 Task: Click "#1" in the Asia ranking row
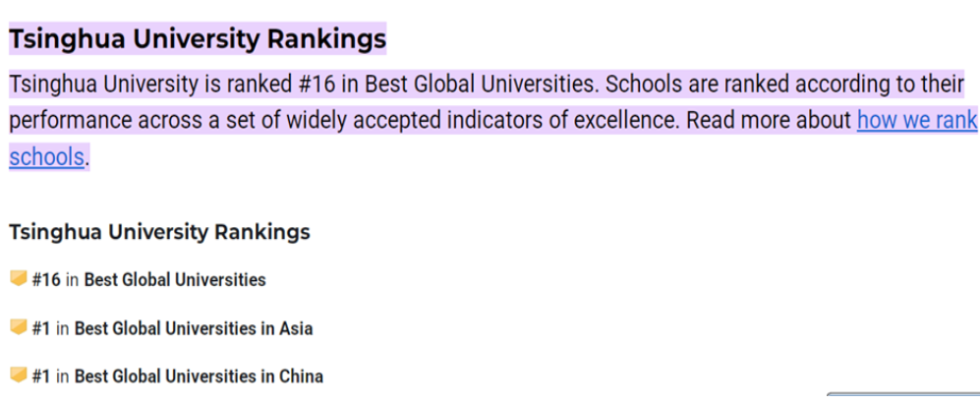40,328
